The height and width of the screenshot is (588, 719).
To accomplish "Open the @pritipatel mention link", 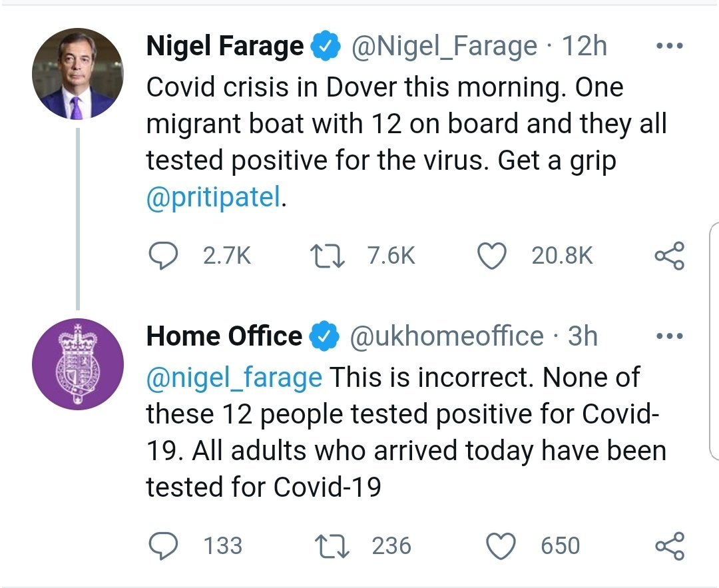I will [213, 199].
